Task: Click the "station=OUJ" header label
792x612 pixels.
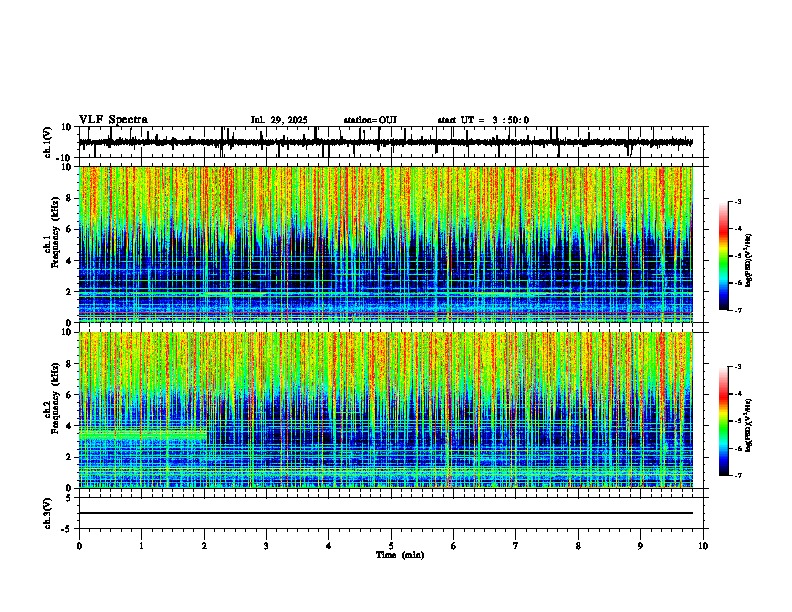Action: (x=370, y=120)
